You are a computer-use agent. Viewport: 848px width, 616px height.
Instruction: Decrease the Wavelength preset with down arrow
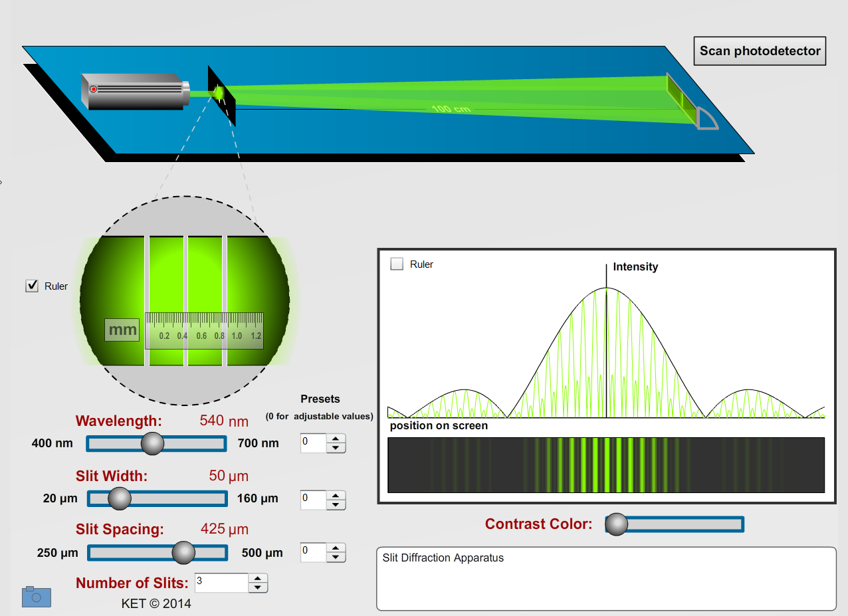336,448
